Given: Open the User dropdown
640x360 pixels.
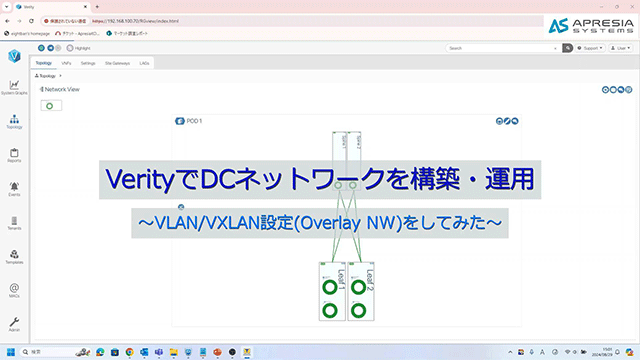Looking at the screenshot, I should click(621, 48).
